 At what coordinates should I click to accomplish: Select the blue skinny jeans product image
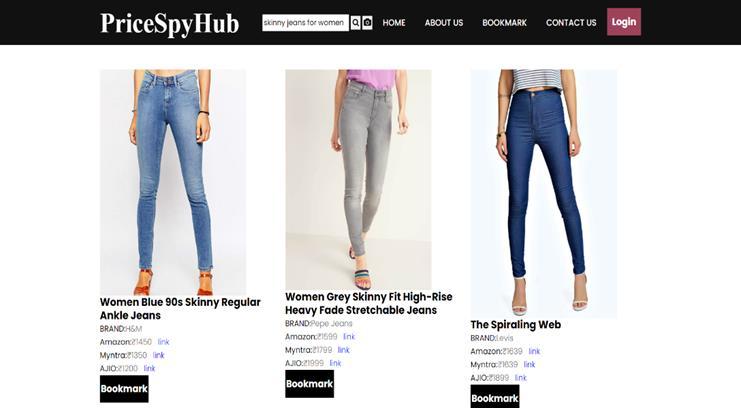pos(173,182)
